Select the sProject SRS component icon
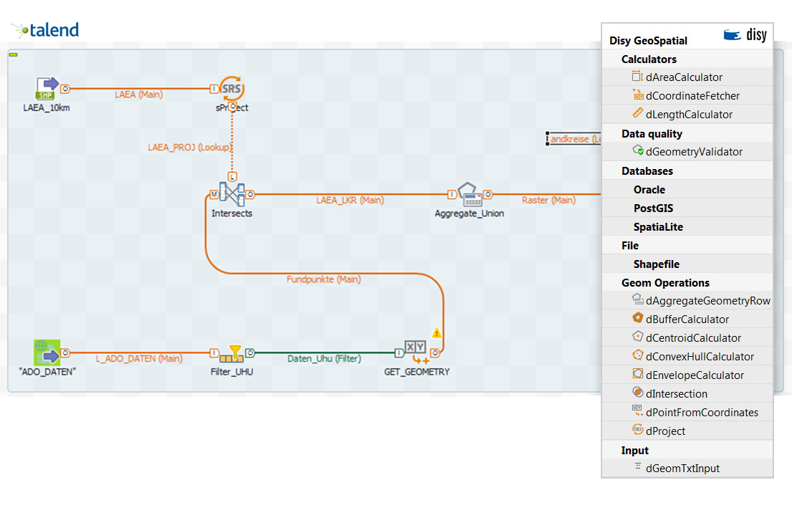This screenshot has width=812, height=528. [x=231, y=89]
